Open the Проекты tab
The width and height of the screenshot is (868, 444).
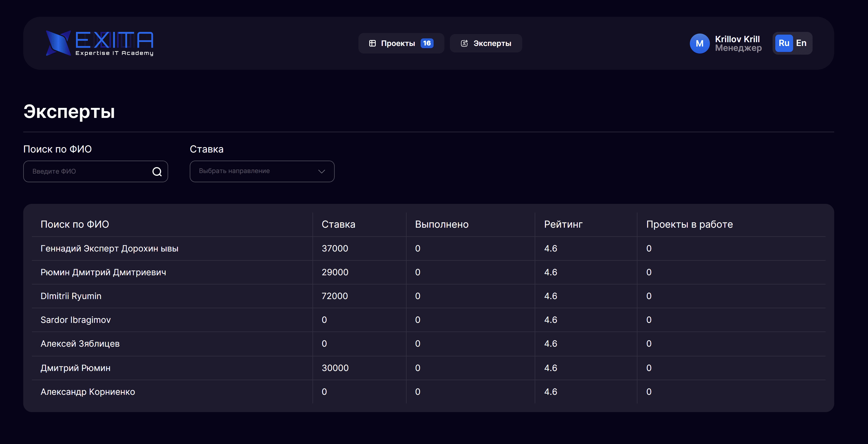[x=398, y=44]
